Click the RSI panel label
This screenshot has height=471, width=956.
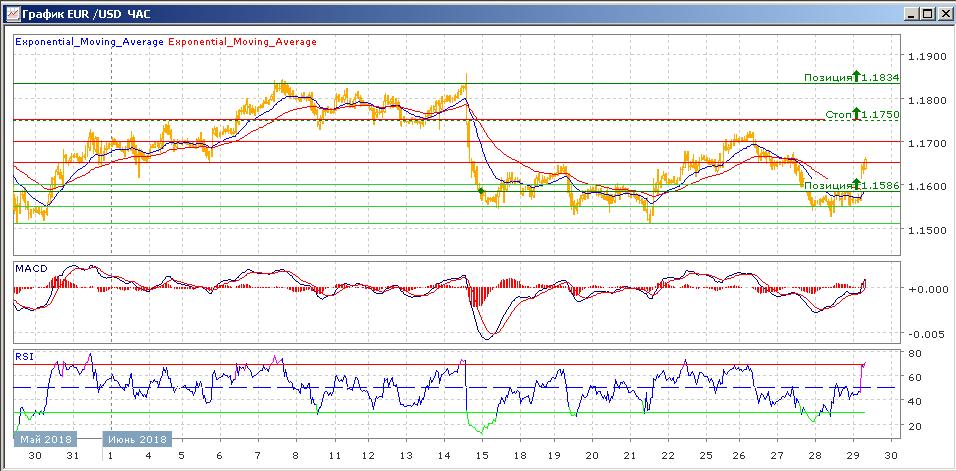[x=24, y=357]
